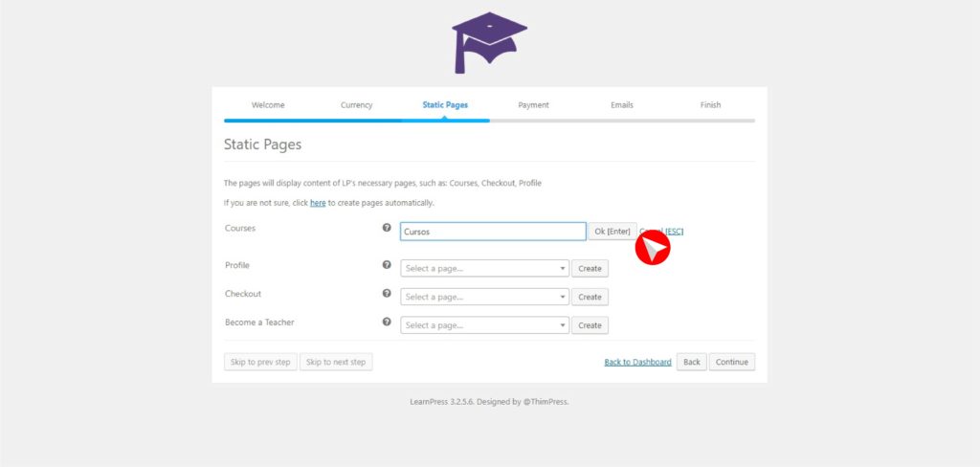
Task: Click the setup progress bar
Action: (x=489, y=121)
